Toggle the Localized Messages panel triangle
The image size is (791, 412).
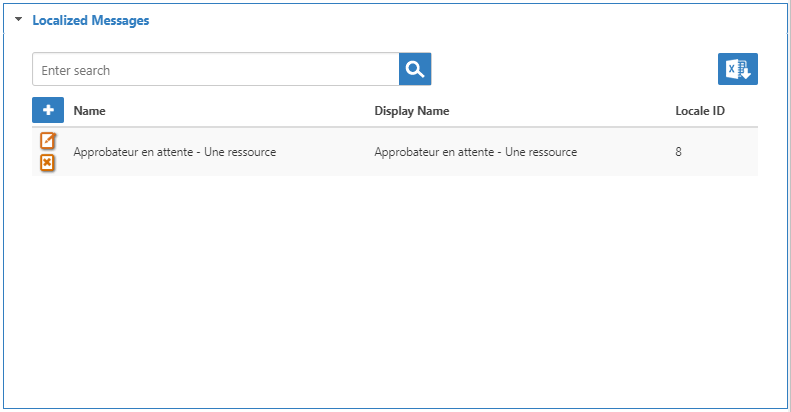pos(18,21)
